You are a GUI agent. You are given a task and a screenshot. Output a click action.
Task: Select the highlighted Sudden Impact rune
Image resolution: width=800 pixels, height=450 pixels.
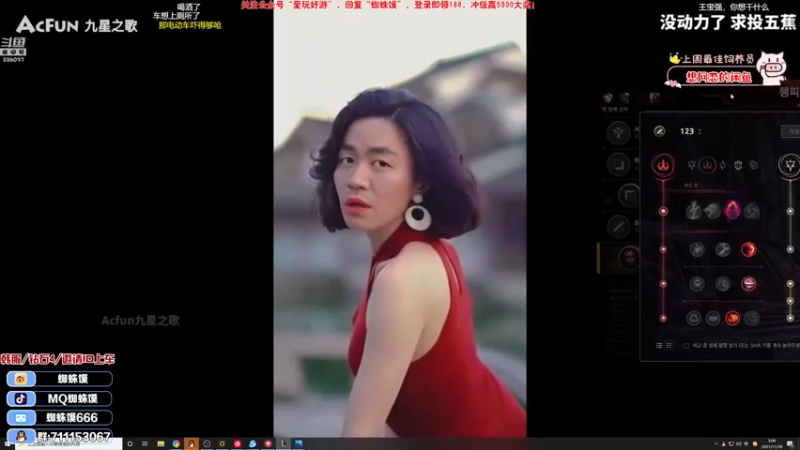(x=748, y=249)
